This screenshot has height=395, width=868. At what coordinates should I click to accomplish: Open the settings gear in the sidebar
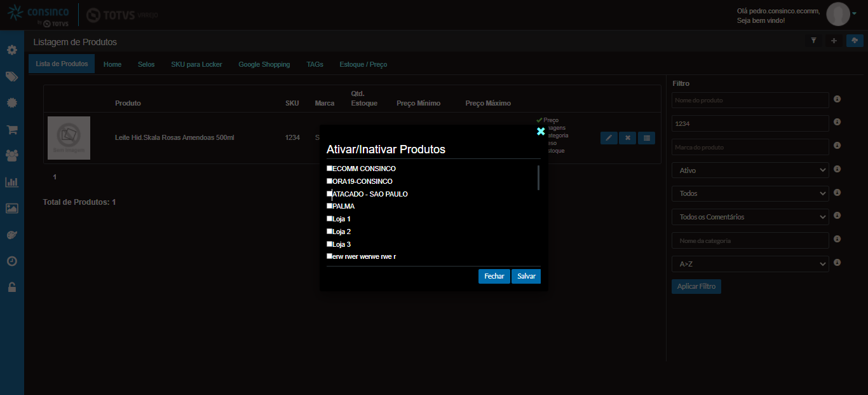(x=11, y=50)
